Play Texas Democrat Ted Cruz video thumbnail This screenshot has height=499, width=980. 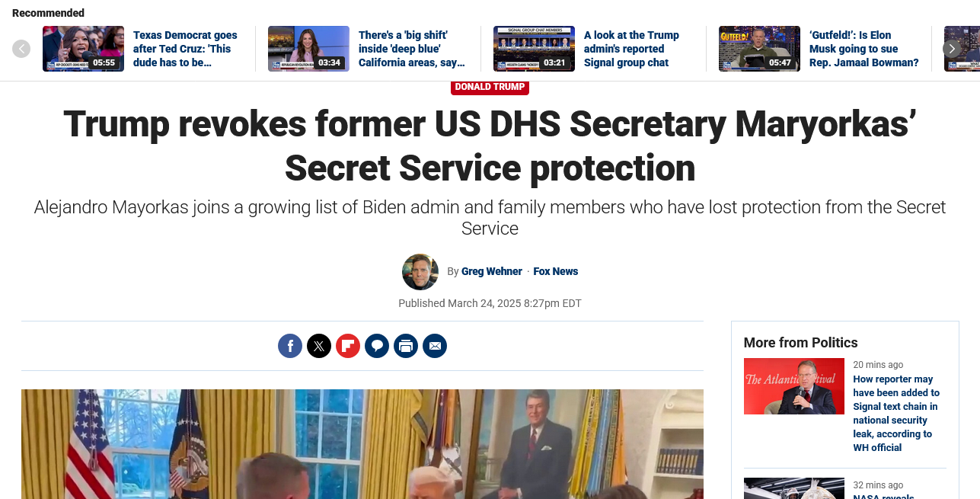tap(83, 49)
